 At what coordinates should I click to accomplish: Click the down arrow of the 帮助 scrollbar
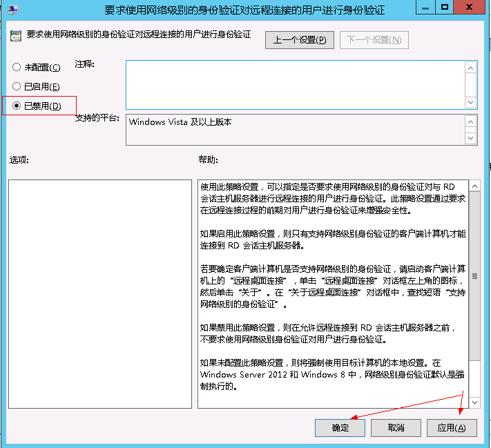[474, 402]
